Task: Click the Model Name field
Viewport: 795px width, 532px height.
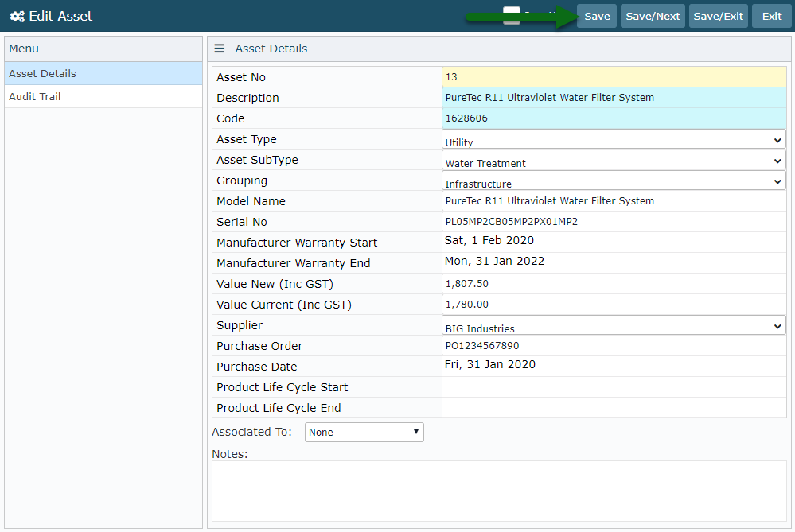Action: tap(614, 201)
